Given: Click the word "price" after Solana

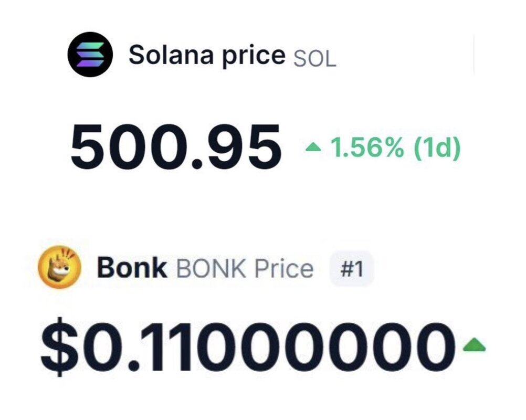Looking at the screenshot, I should [x=254, y=55].
